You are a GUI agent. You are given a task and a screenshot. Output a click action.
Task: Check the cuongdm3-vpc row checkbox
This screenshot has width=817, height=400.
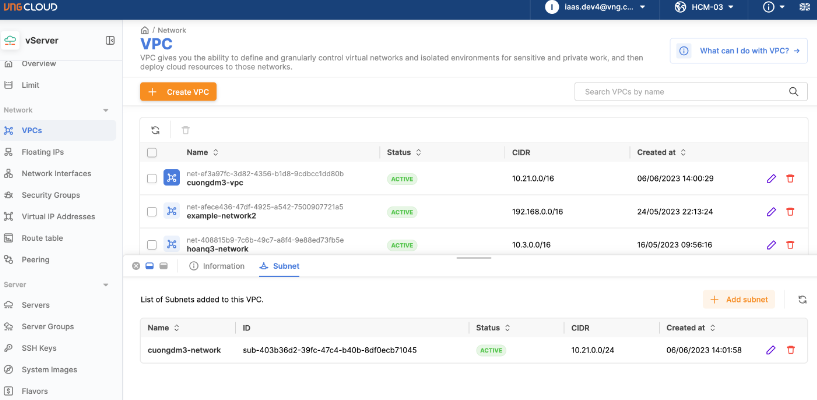click(x=152, y=178)
